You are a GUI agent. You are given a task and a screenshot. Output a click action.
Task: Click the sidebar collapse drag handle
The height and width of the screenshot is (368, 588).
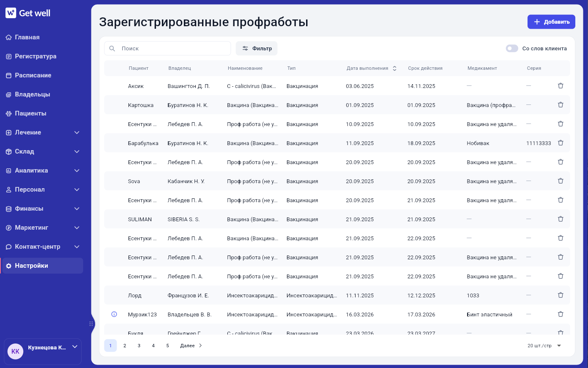tap(91, 324)
